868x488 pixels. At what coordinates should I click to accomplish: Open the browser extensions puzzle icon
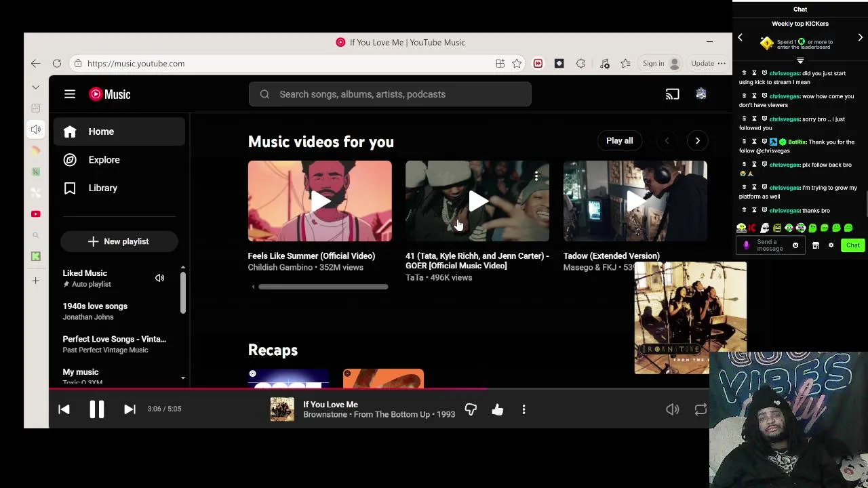point(580,63)
